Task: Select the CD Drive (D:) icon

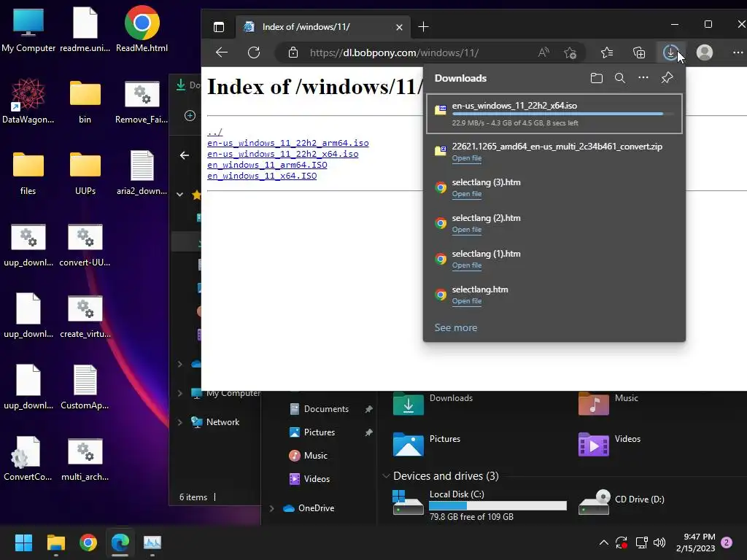Action: [594, 502]
